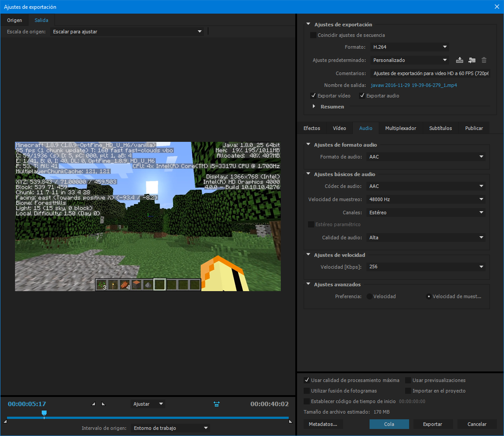
Task: Open Calidad de audio Alta dropdown
Action: click(426, 238)
